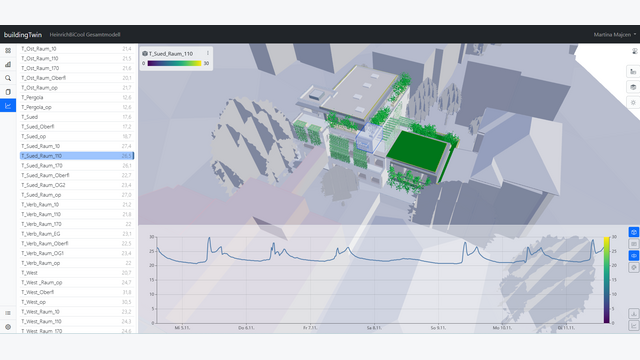The height and width of the screenshot is (360, 640).
Task: Click the building levels icon button
Action: [633, 72]
